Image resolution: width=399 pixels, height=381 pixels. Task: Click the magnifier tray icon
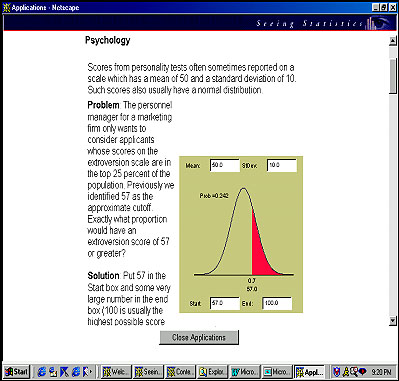pos(354,371)
